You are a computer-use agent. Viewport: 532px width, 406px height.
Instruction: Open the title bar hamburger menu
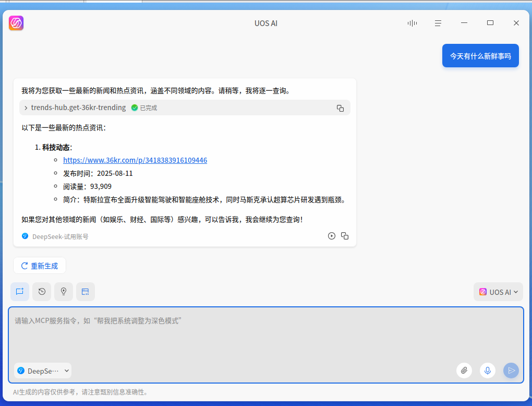click(x=438, y=23)
